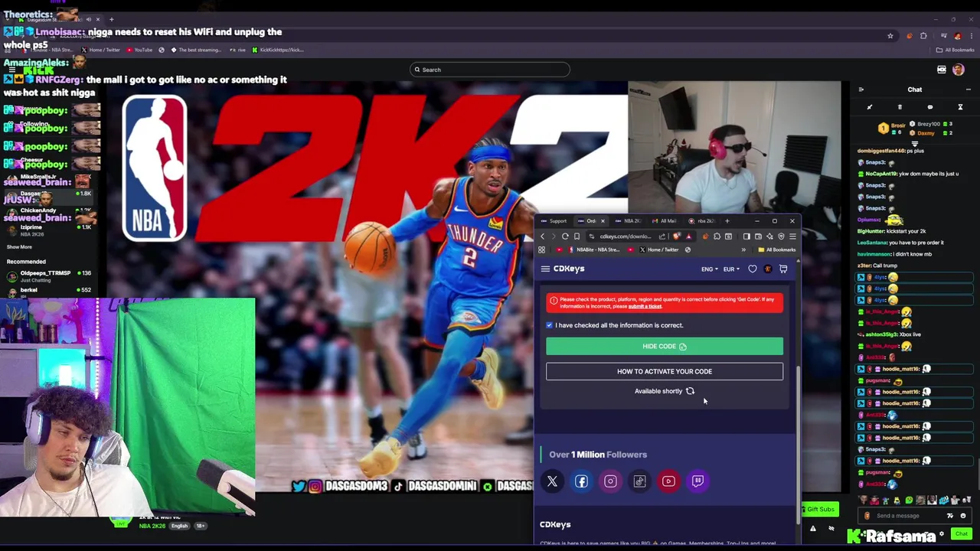Open CDKeys Instagram social link
The height and width of the screenshot is (551, 980).
[x=610, y=481]
